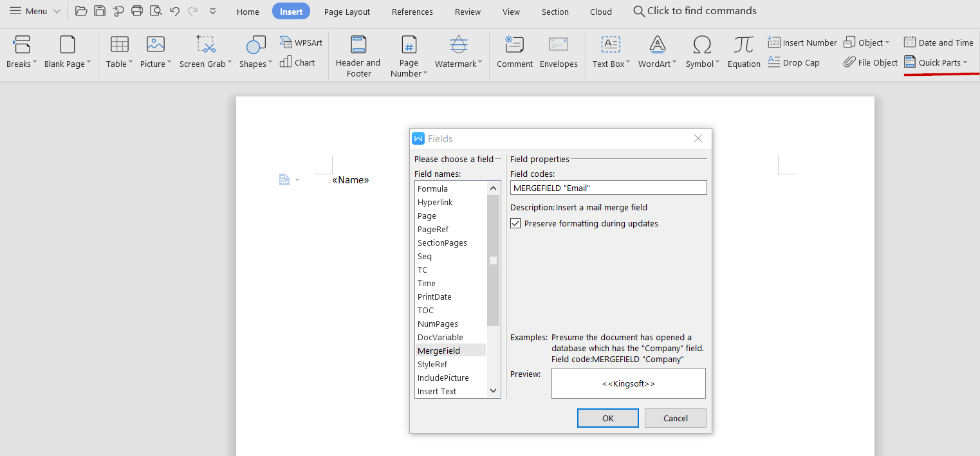Click the Save icon in quick access toolbar
The image size is (980, 456).
point(100,11)
